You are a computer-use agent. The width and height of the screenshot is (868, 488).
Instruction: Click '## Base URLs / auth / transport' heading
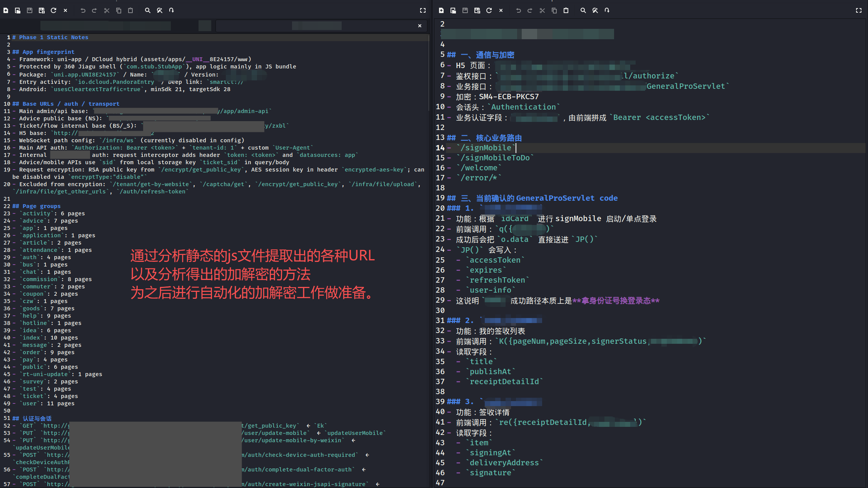(x=66, y=104)
